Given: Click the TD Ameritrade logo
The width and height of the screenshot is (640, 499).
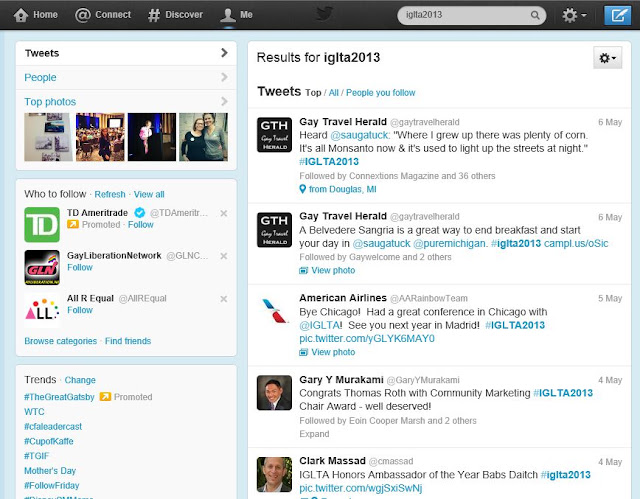Looking at the screenshot, I should pyautogui.click(x=42, y=224).
